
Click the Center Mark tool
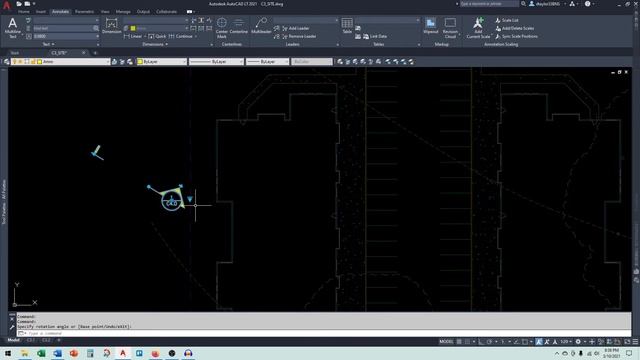click(222, 28)
